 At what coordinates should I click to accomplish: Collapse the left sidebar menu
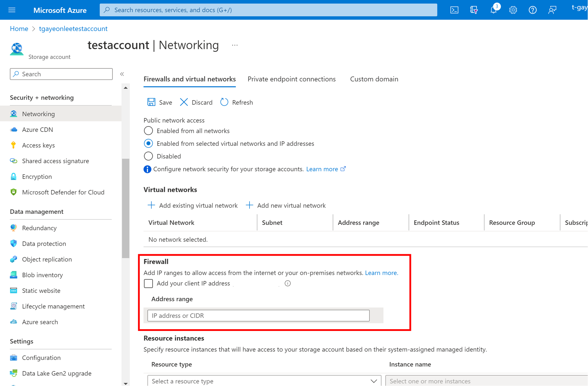pos(122,74)
